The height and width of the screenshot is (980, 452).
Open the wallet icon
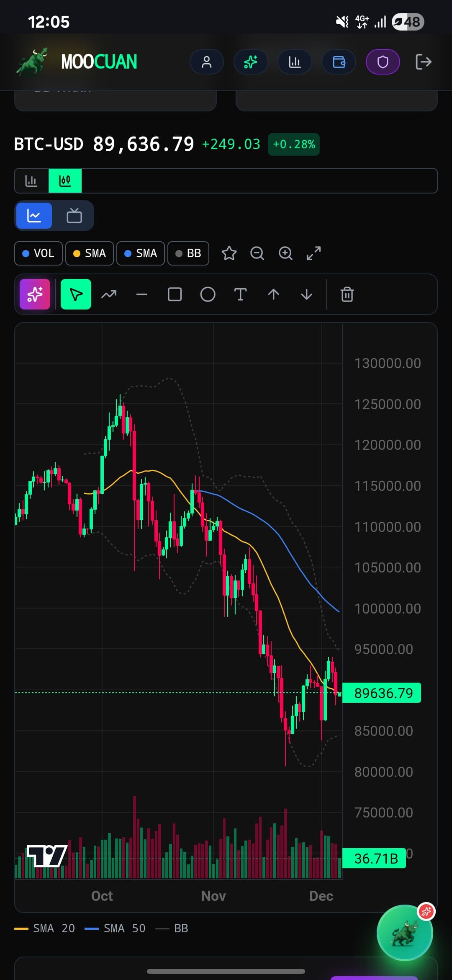[x=339, y=62]
